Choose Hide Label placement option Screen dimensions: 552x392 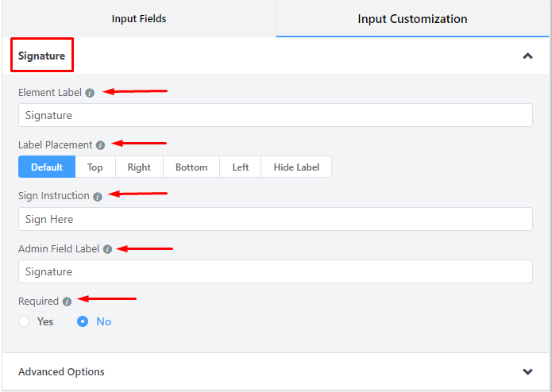(x=296, y=167)
